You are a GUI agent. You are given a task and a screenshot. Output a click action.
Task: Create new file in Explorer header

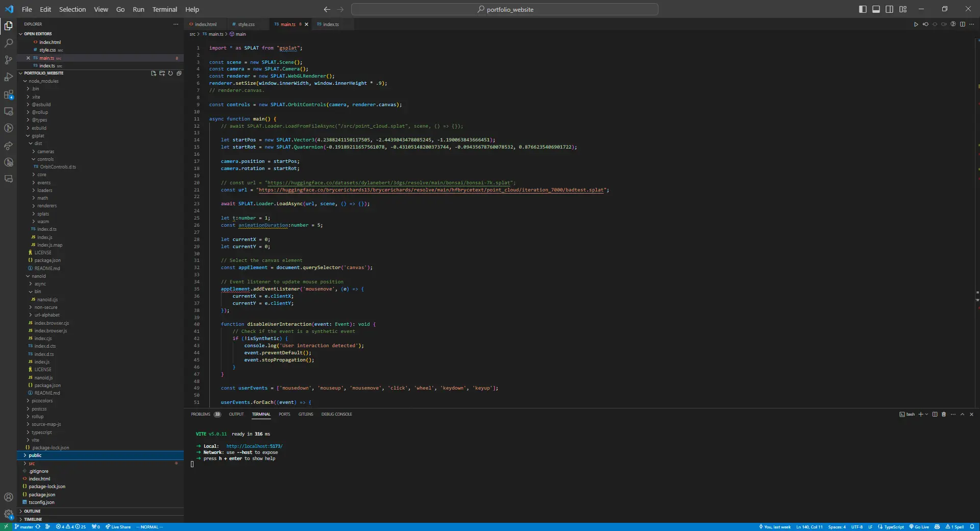tap(153, 74)
